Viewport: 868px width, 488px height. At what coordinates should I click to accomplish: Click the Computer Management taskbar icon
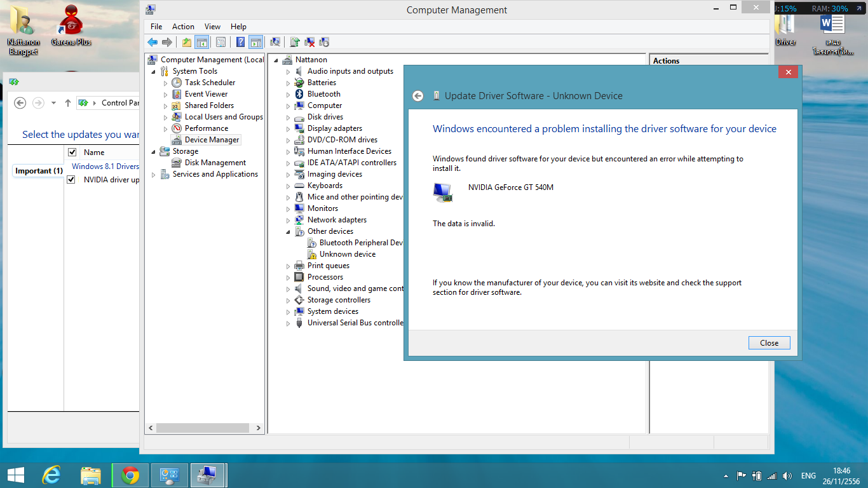coord(208,475)
